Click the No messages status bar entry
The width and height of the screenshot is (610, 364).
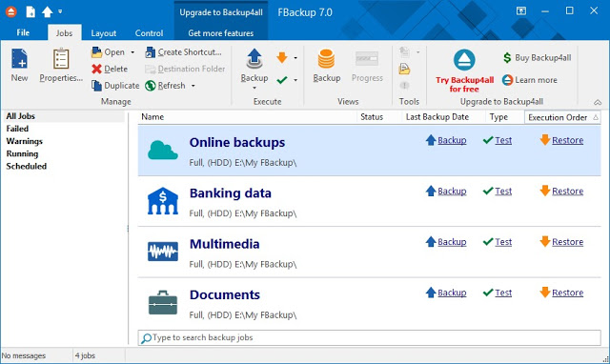click(24, 355)
